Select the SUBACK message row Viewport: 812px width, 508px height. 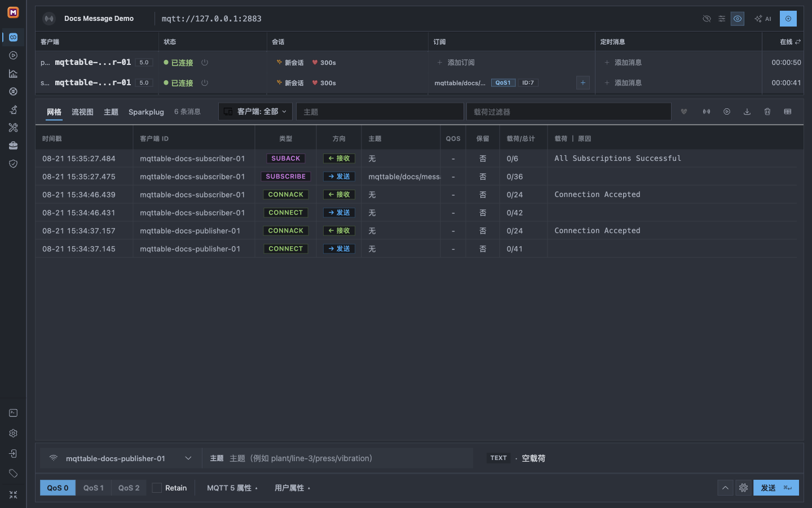coord(417,159)
